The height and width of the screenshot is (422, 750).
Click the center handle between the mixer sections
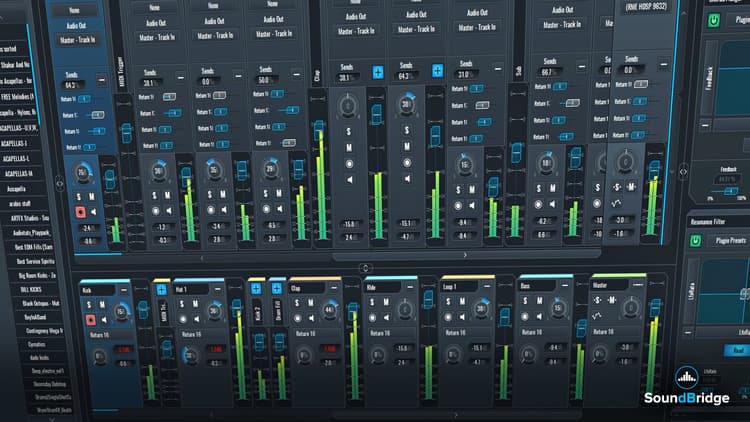point(365,268)
